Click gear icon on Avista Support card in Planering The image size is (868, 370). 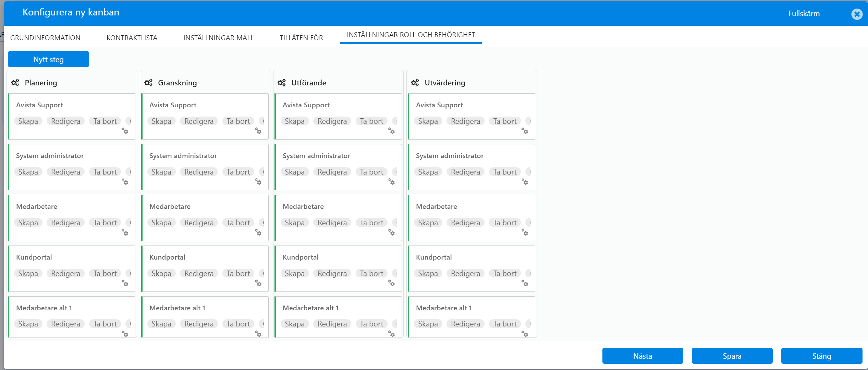pyautogui.click(x=125, y=131)
